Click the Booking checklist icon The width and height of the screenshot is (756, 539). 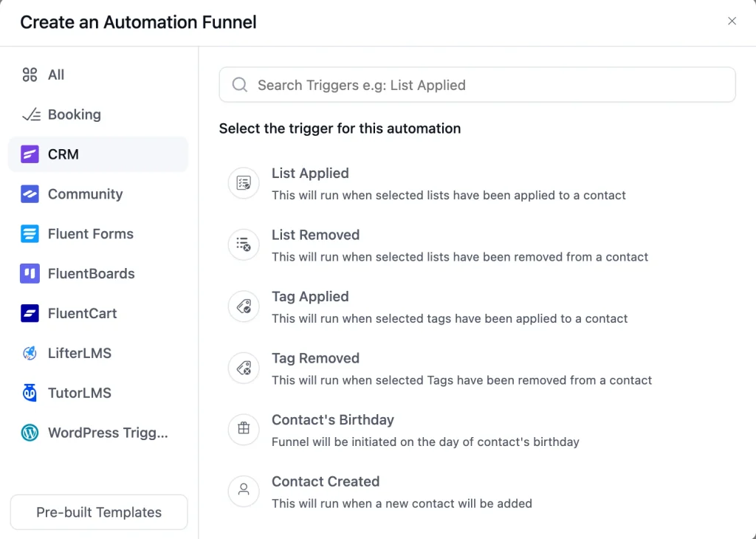[31, 114]
